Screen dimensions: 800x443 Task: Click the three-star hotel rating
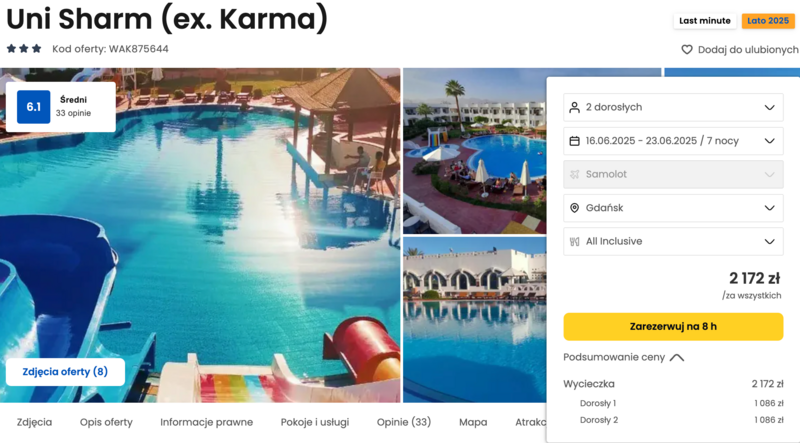coord(23,49)
